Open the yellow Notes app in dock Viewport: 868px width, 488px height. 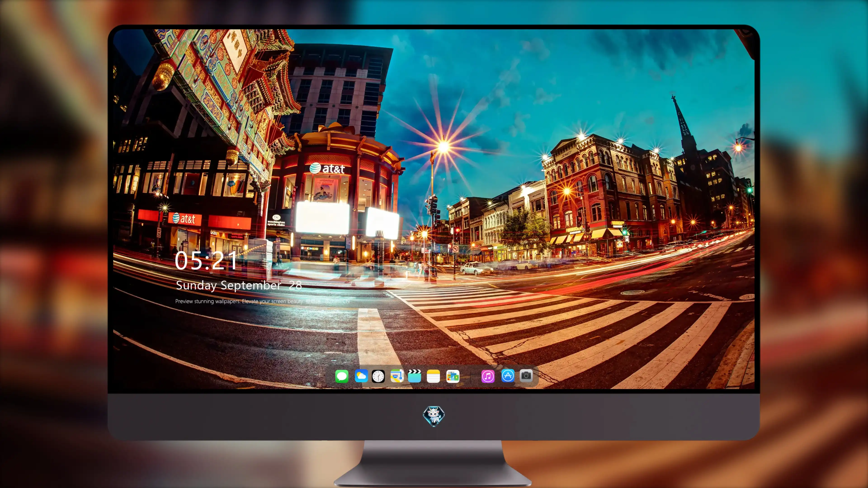tap(433, 376)
